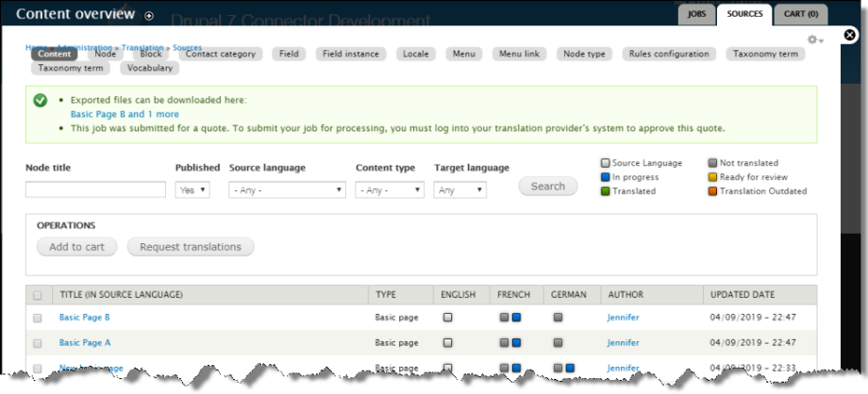The height and width of the screenshot is (394, 868).
Task: Click the plus icon beside Content overview
Action: [x=149, y=16]
